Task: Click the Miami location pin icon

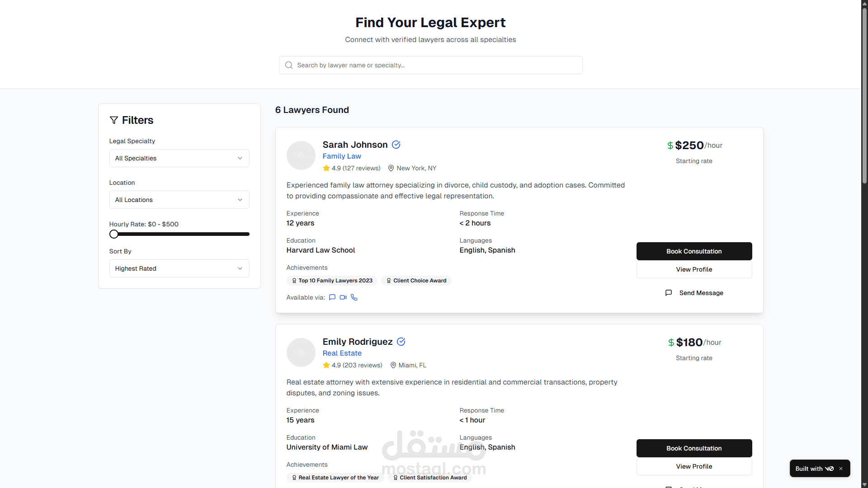Action: [x=393, y=365]
